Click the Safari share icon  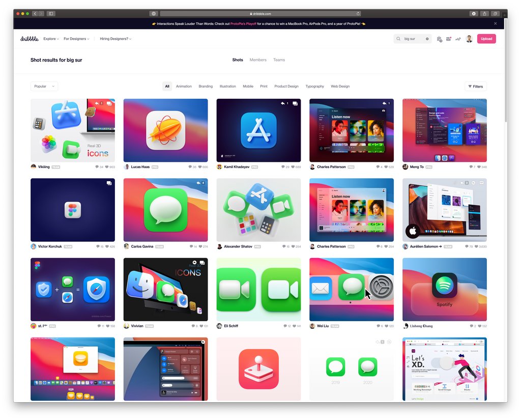coord(484,14)
